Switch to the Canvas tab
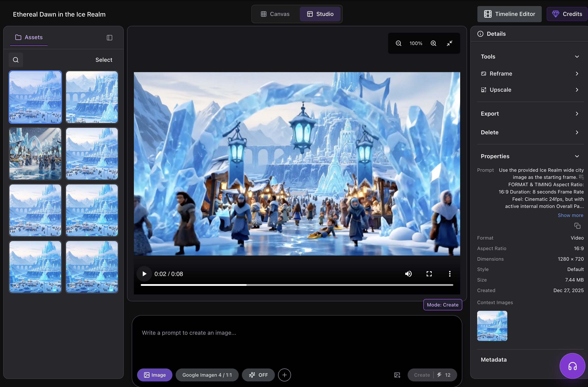The height and width of the screenshot is (387, 588). [x=275, y=14]
